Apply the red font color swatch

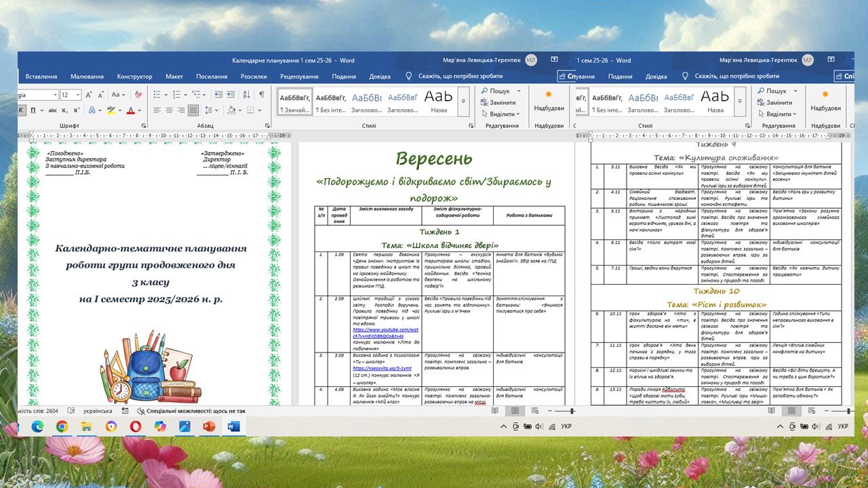[x=131, y=110]
